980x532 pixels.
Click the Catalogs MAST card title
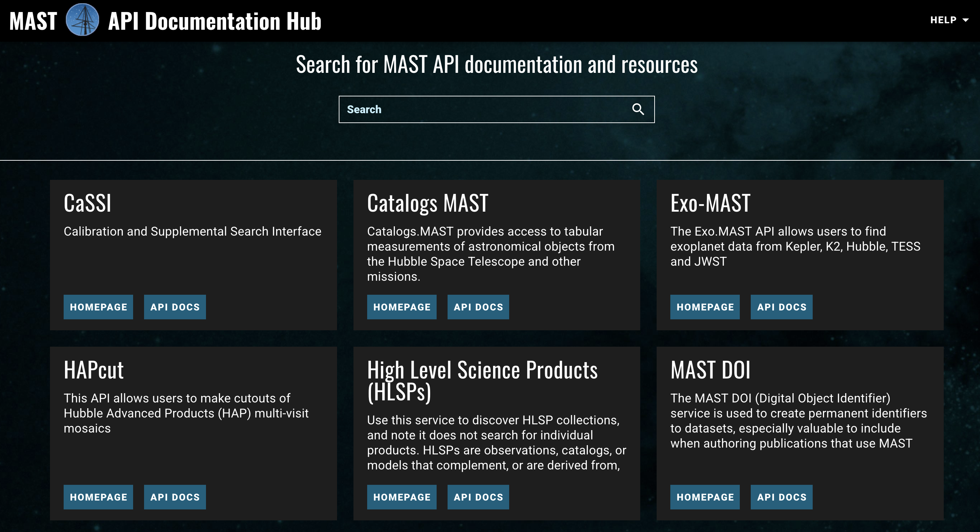428,203
